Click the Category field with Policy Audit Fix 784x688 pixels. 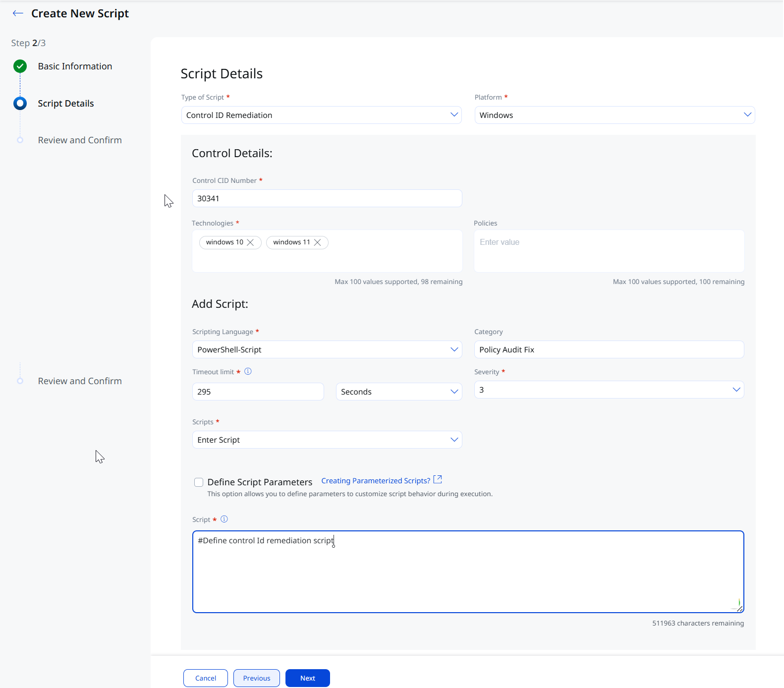tap(609, 349)
